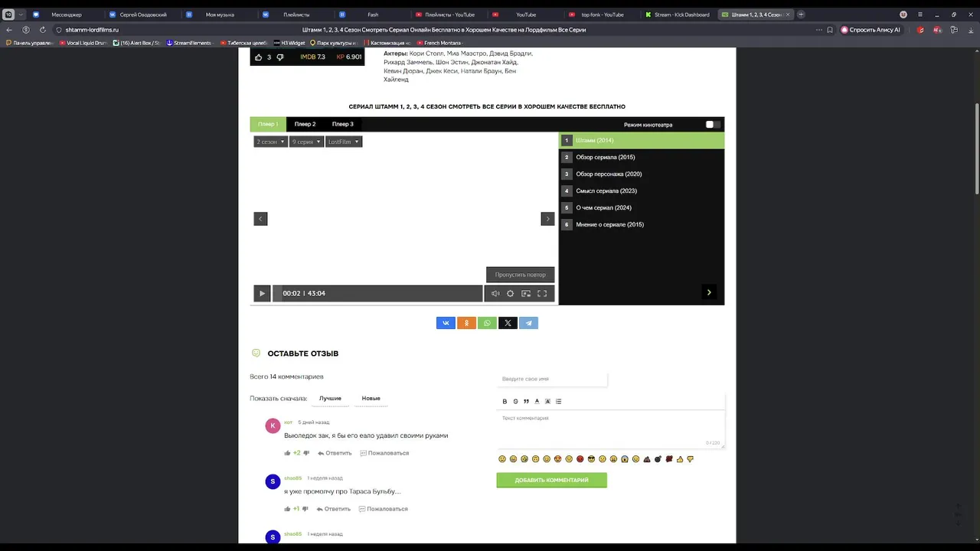Sort comments by Новые
This screenshot has height=551, width=980.
click(x=371, y=399)
